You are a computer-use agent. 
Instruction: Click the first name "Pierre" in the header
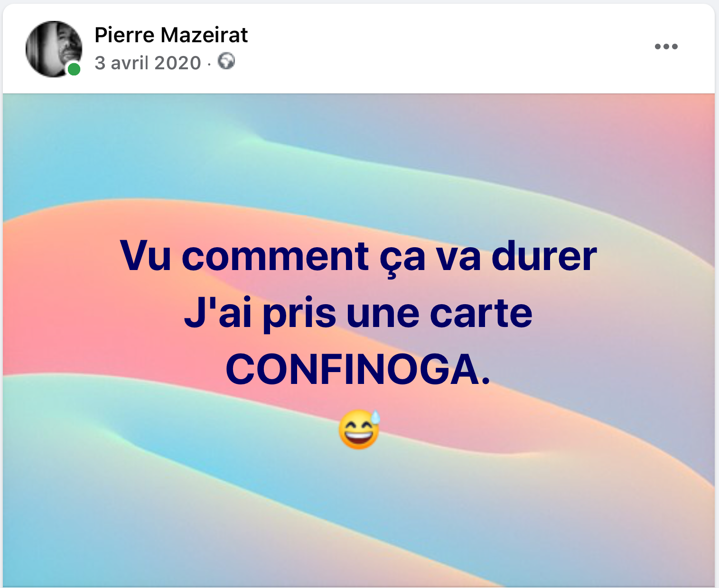[124, 35]
